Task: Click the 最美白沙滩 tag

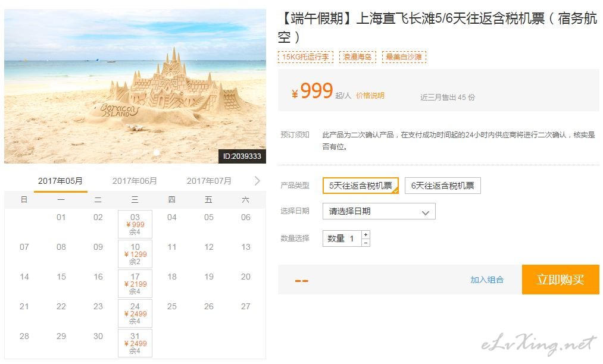Action: tap(404, 57)
